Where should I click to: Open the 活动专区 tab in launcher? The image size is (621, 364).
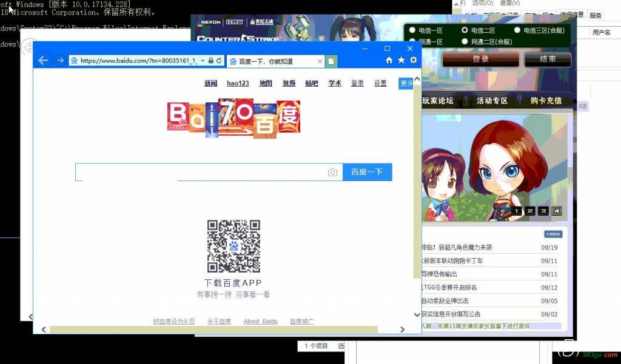492,101
